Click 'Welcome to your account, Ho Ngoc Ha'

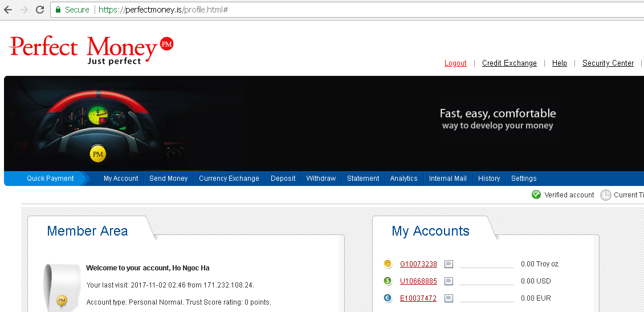tap(148, 268)
